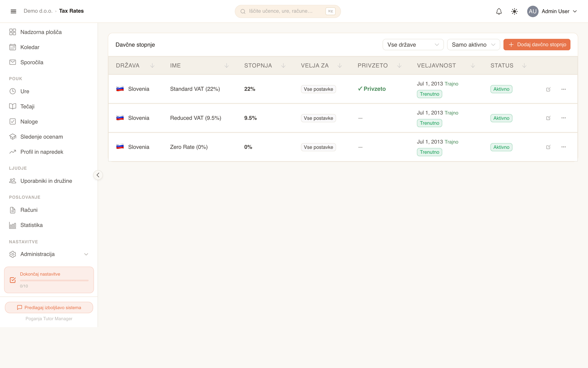Click the AU user avatar
Screen dimensions: 588x368
click(x=532, y=11)
